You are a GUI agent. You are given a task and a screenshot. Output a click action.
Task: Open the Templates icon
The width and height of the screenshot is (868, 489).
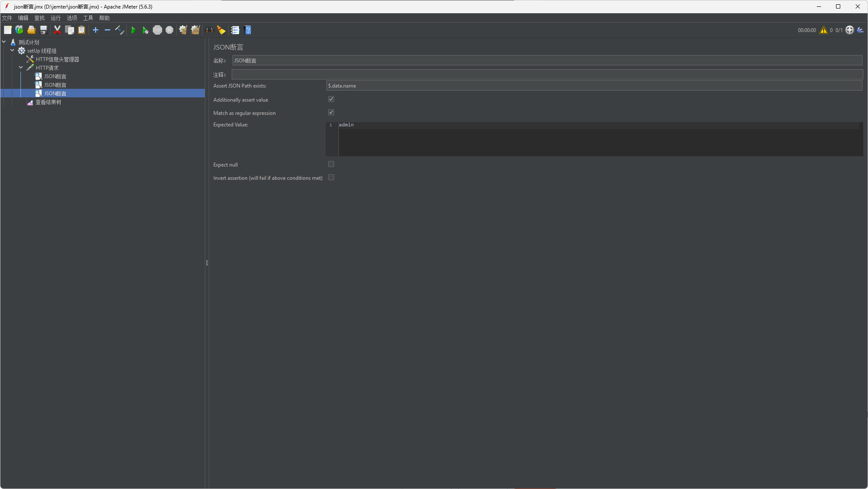point(19,30)
